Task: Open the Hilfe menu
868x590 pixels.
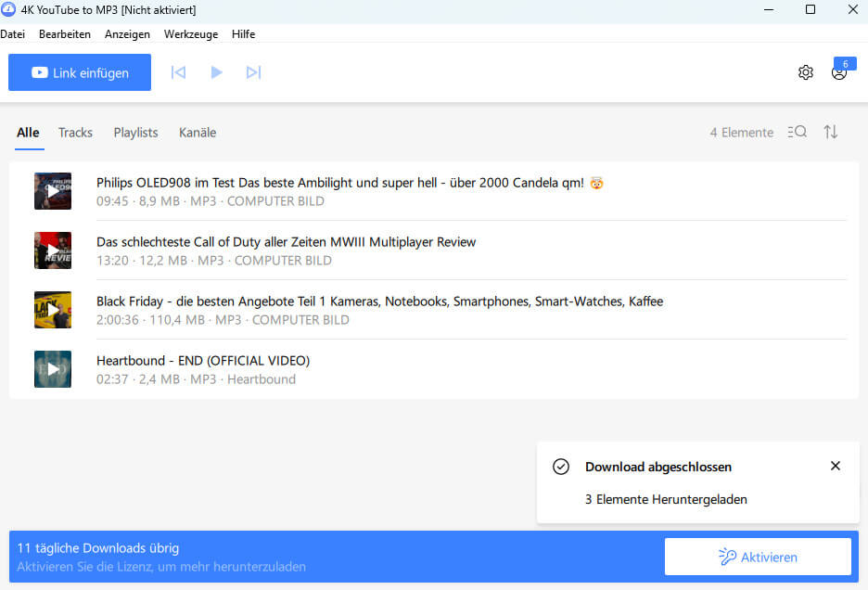Action: (x=243, y=34)
